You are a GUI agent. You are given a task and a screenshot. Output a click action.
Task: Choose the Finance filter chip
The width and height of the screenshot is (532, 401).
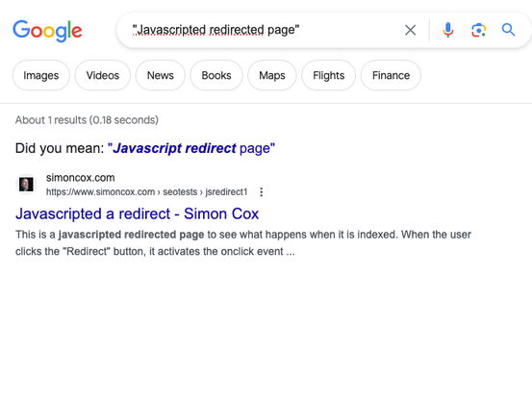pyautogui.click(x=391, y=75)
